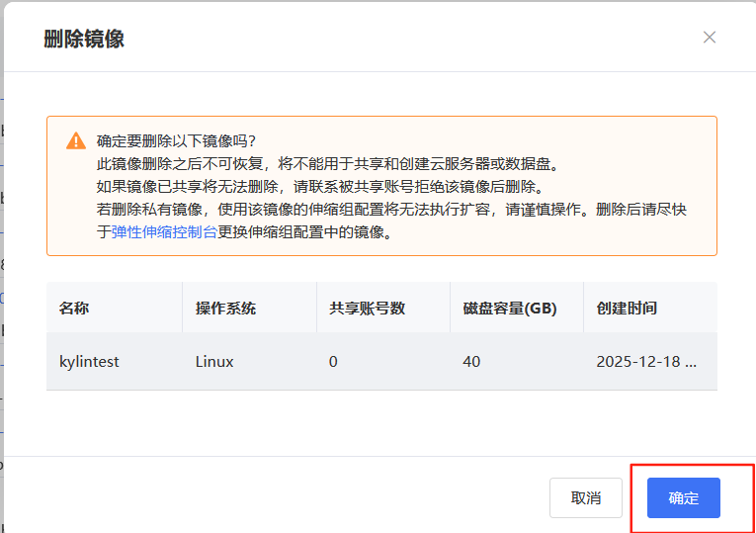Click the disk capacity 40 cell
The height and width of the screenshot is (533, 756).
(471, 362)
